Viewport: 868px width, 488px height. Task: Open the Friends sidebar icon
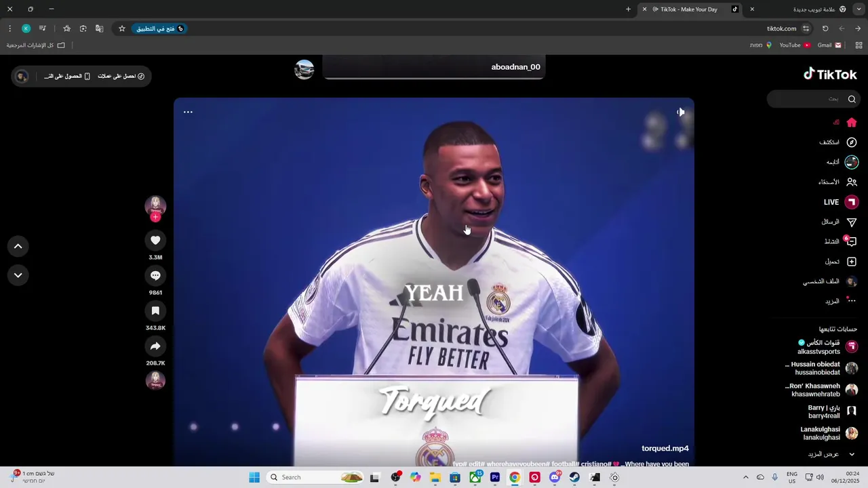pos(852,182)
